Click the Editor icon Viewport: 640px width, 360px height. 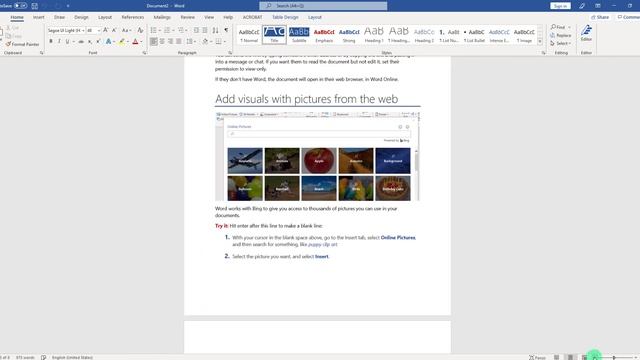pos(586,33)
